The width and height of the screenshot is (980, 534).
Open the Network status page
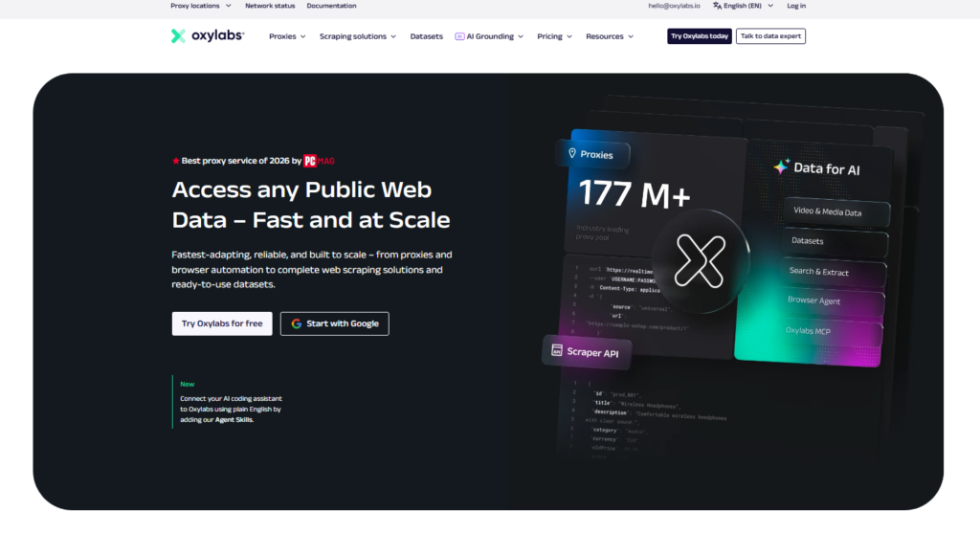(270, 6)
